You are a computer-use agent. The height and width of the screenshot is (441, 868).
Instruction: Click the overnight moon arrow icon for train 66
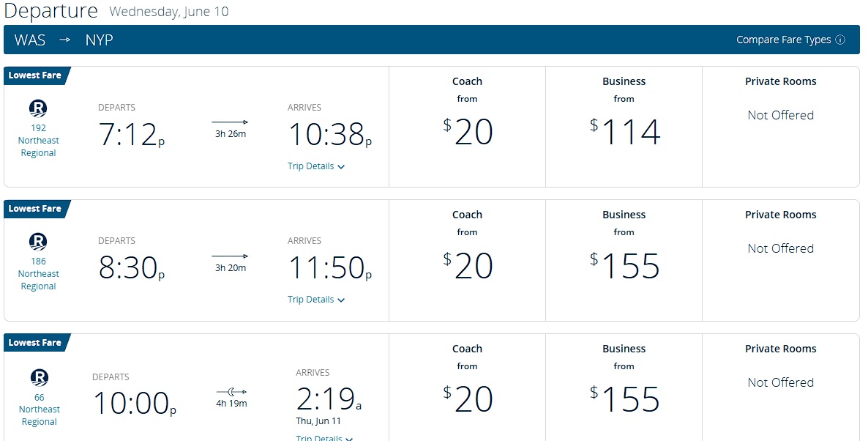click(x=231, y=392)
